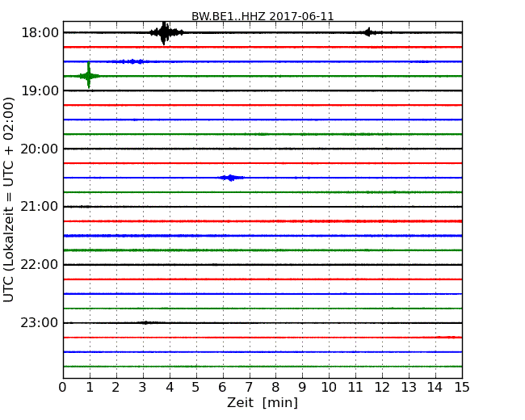Click the x-axis tick label 5
Image resolution: width=525 pixels, height=420 pixels.
[195, 388]
